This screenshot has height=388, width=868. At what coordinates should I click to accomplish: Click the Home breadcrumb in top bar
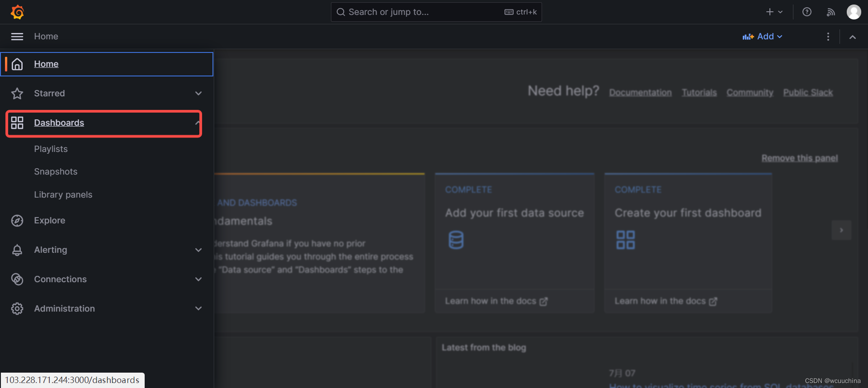46,37
